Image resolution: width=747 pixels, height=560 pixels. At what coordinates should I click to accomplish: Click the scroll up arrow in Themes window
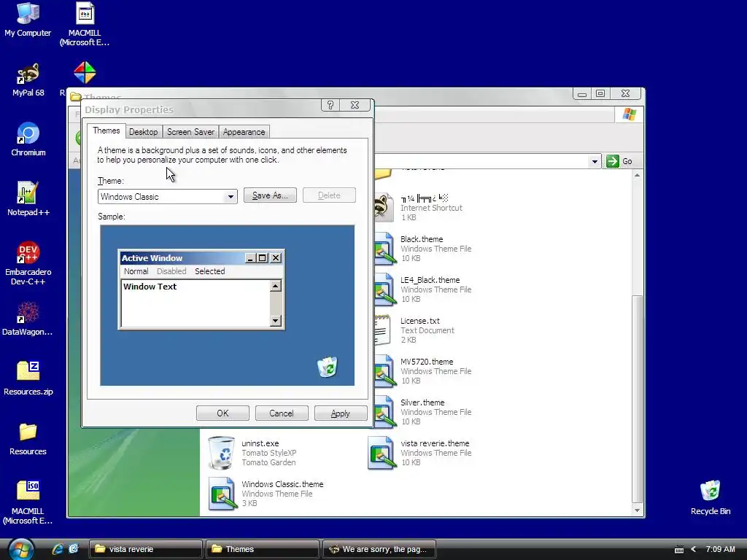coord(638,176)
